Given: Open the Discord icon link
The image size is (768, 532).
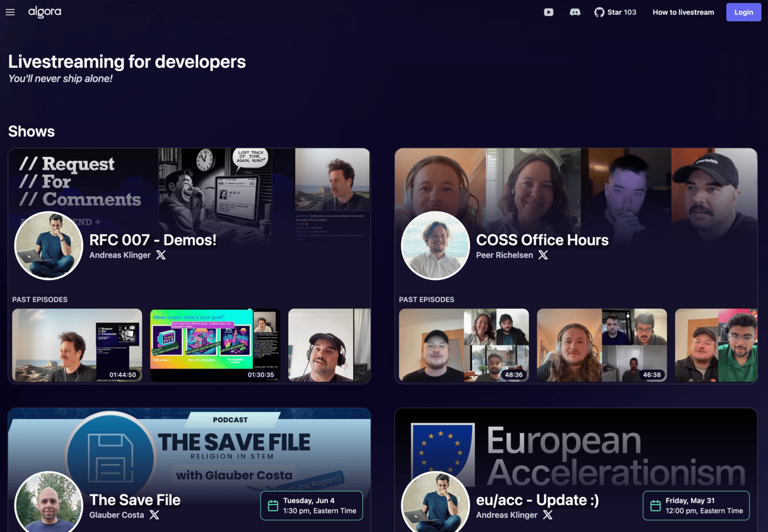Looking at the screenshot, I should (x=575, y=12).
